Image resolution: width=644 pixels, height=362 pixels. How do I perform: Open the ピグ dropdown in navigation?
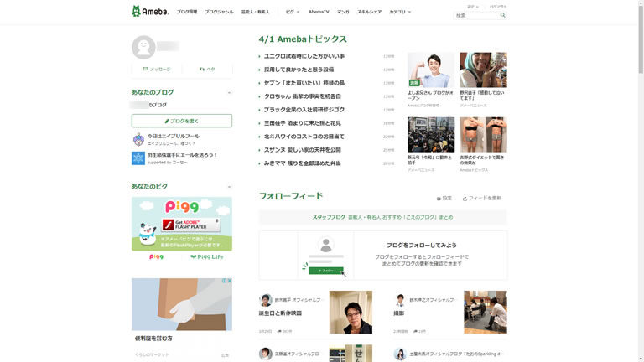293,12
